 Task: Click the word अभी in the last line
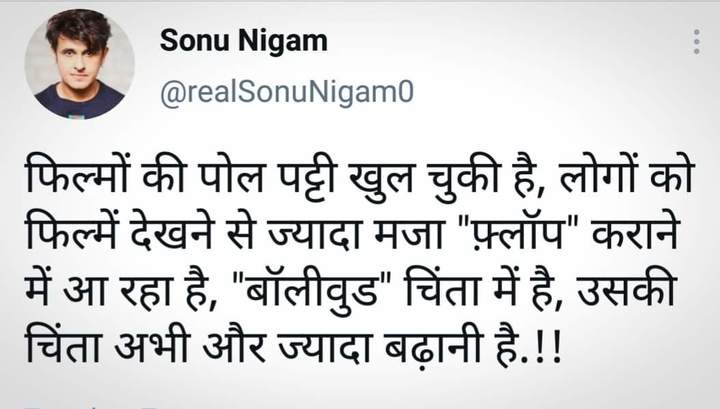pos(152,343)
